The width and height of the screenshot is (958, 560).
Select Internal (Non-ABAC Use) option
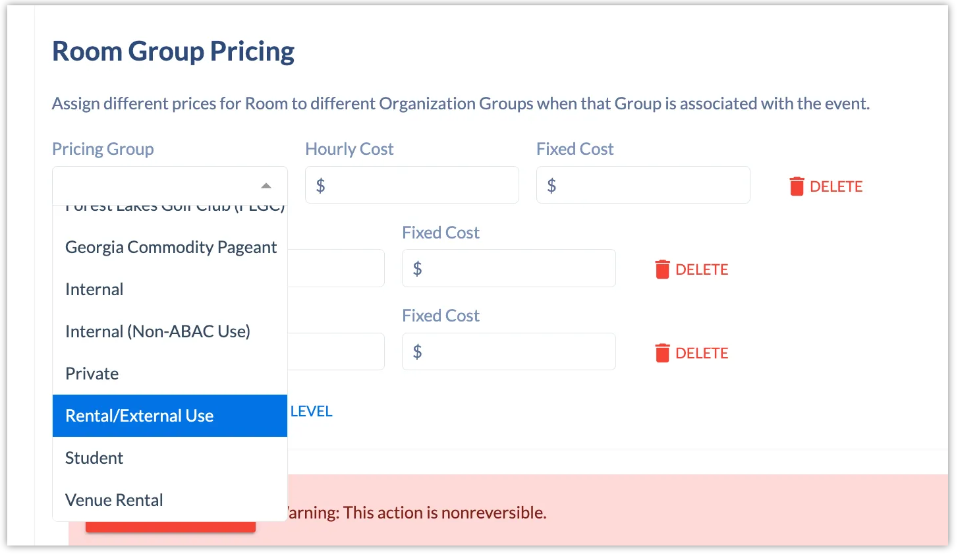tap(157, 331)
